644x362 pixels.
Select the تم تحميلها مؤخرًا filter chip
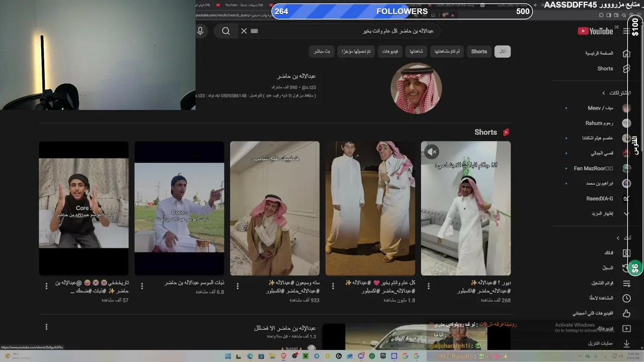tap(356, 51)
